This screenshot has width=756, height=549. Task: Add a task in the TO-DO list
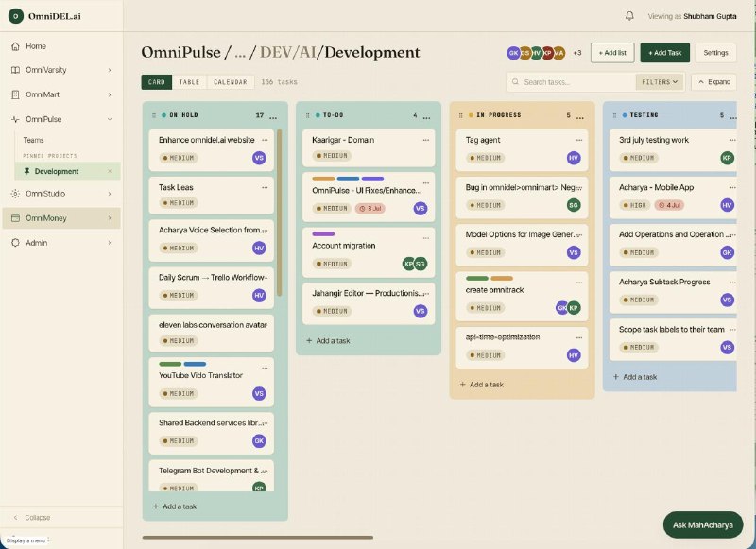click(328, 341)
